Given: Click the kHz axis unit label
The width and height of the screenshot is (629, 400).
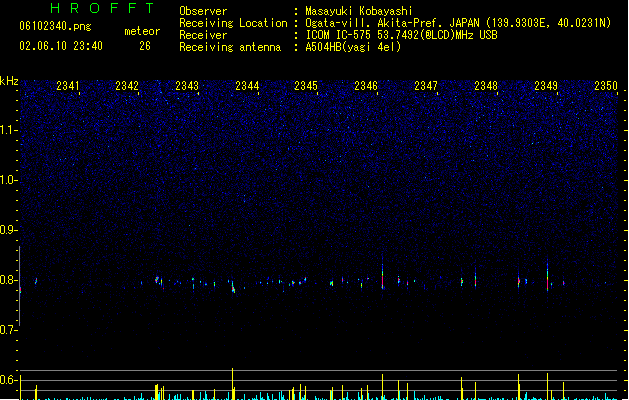Looking at the screenshot, I should point(9,81).
